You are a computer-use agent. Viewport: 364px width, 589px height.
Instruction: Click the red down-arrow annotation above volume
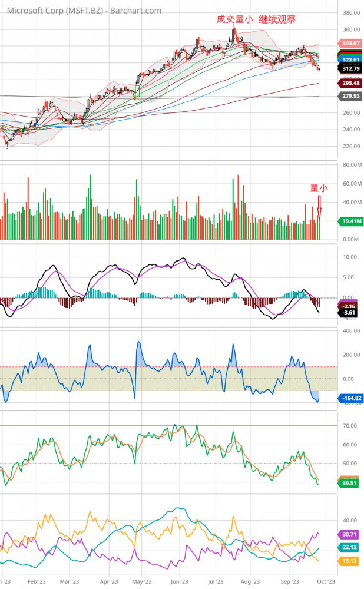coord(319,208)
